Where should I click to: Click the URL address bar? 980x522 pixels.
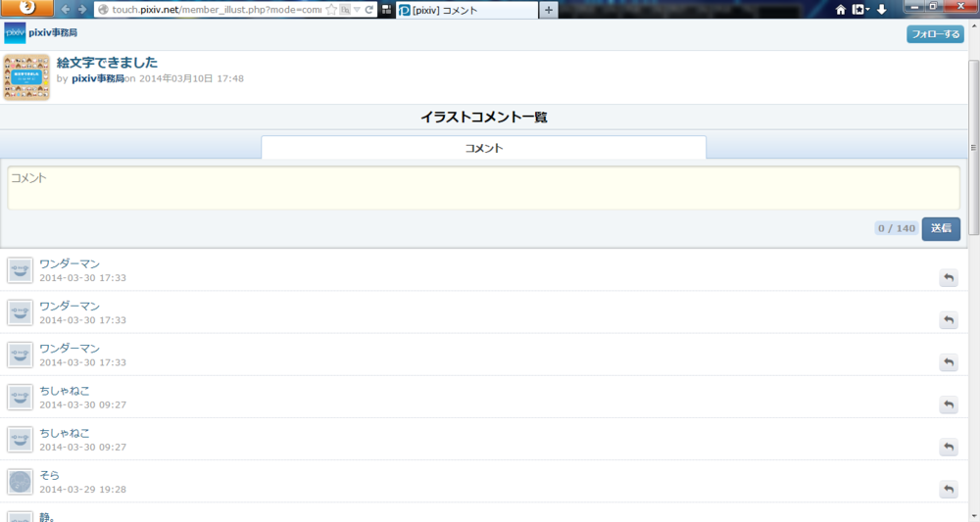[217, 10]
